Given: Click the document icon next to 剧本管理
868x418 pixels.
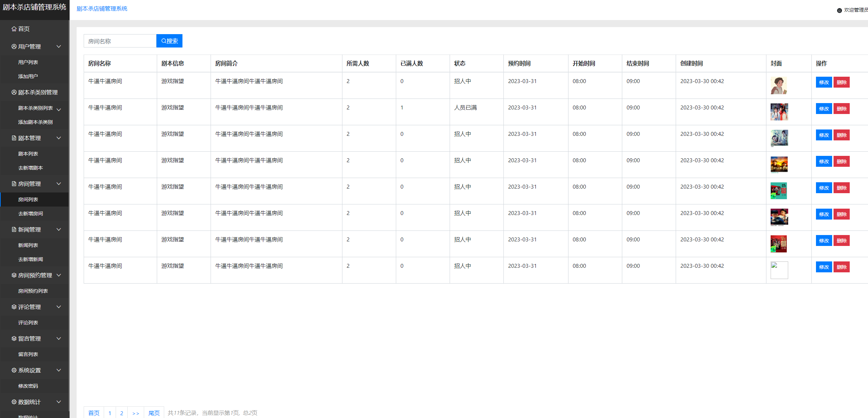Looking at the screenshot, I should tap(14, 138).
